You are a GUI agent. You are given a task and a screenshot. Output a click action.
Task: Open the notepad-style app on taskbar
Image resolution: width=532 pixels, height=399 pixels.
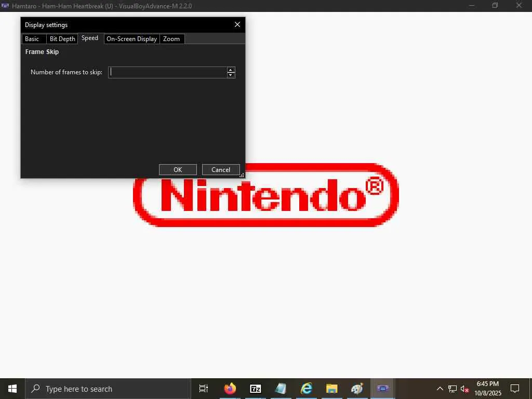click(x=281, y=389)
